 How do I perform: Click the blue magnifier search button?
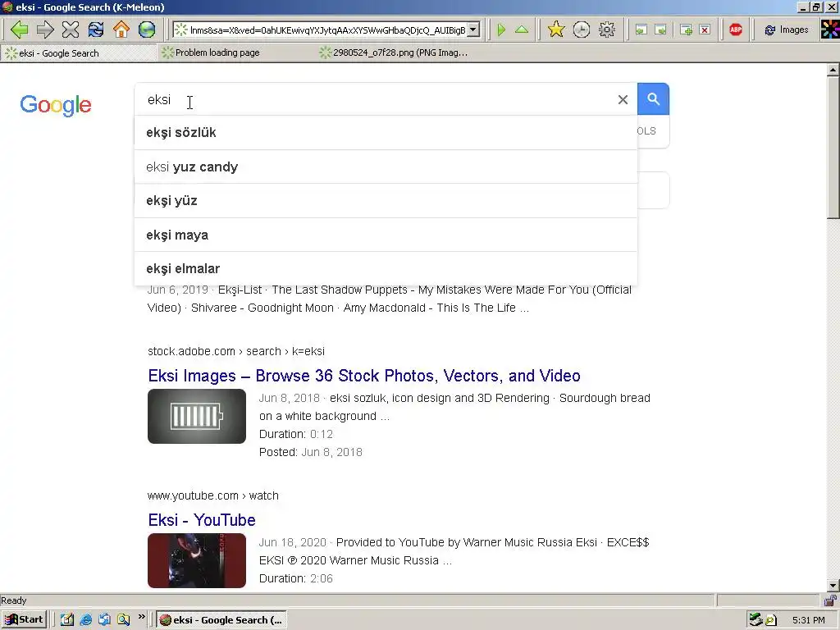pyautogui.click(x=653, y=99)
